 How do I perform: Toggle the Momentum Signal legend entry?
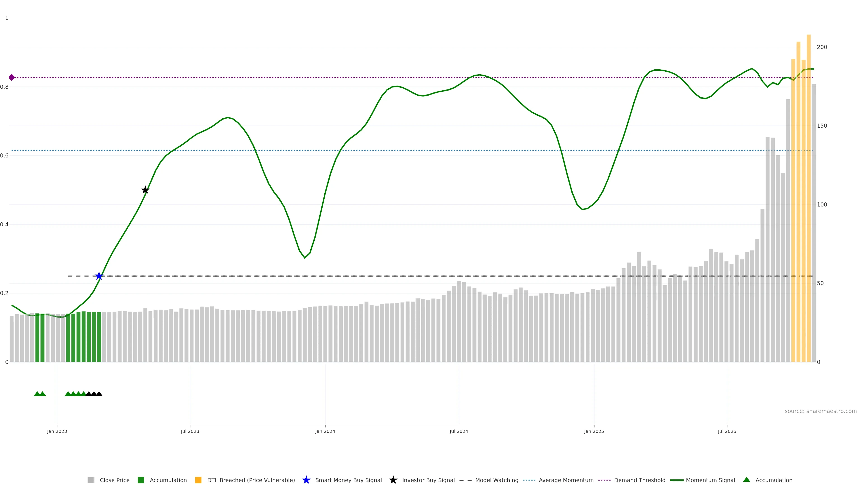[710, 480]
